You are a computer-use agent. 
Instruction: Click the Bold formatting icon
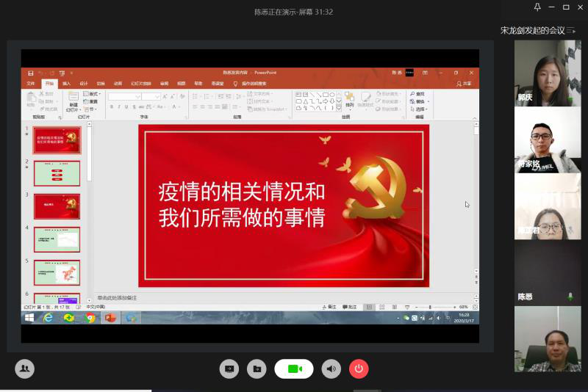tap(112, 107)
